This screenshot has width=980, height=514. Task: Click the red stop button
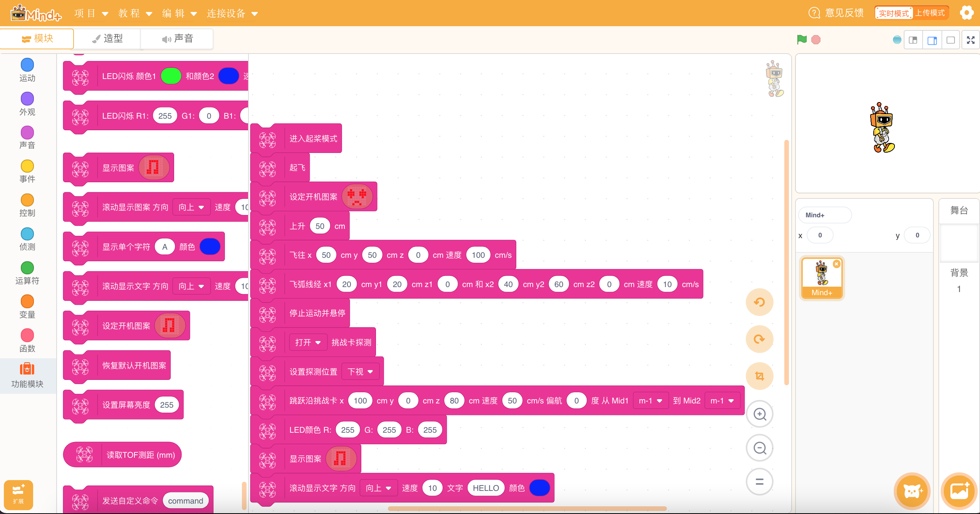coord(816,40)
